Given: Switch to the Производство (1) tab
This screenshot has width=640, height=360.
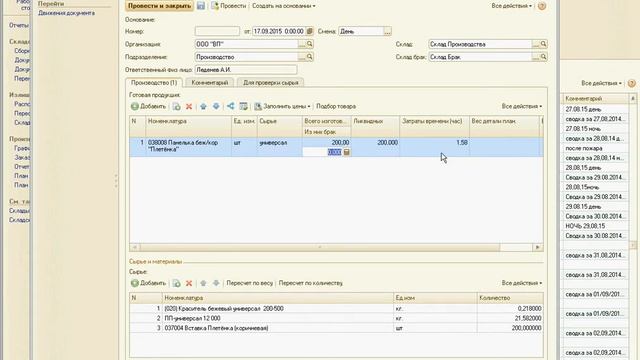Looking at the screenshot, I should click(154, 82).
